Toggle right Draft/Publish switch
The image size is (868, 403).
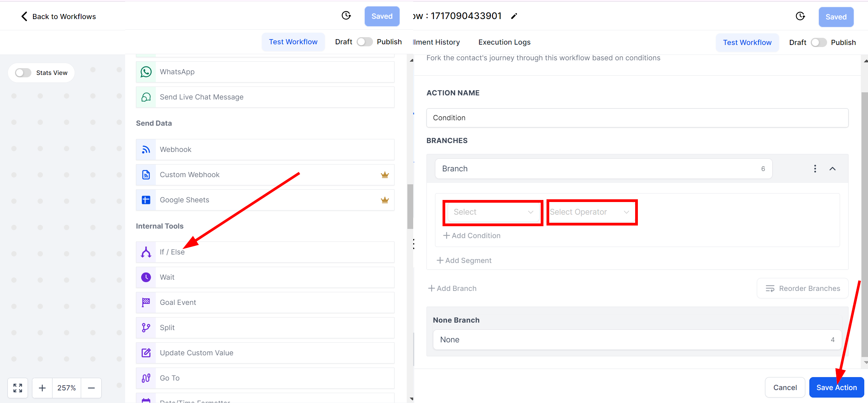point(819,43)
